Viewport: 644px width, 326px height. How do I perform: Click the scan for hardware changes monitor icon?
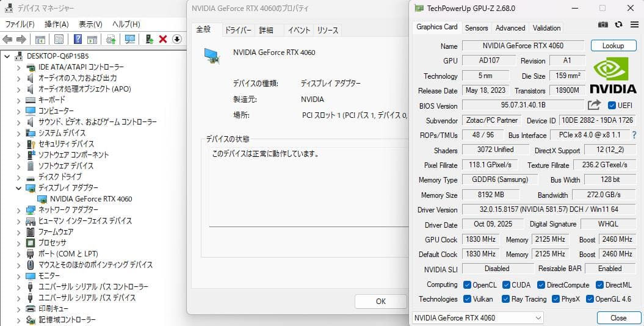point(130,40)
